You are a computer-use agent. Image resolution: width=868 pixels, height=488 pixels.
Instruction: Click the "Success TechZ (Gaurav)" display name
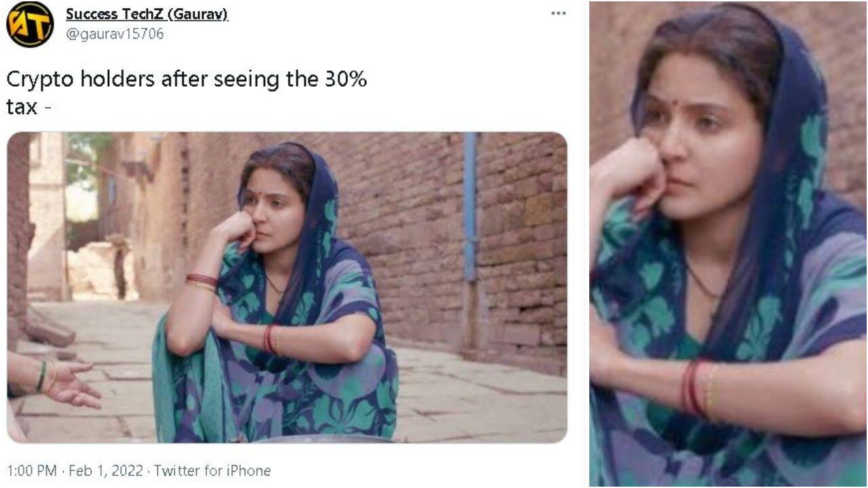tap(146, 14)
